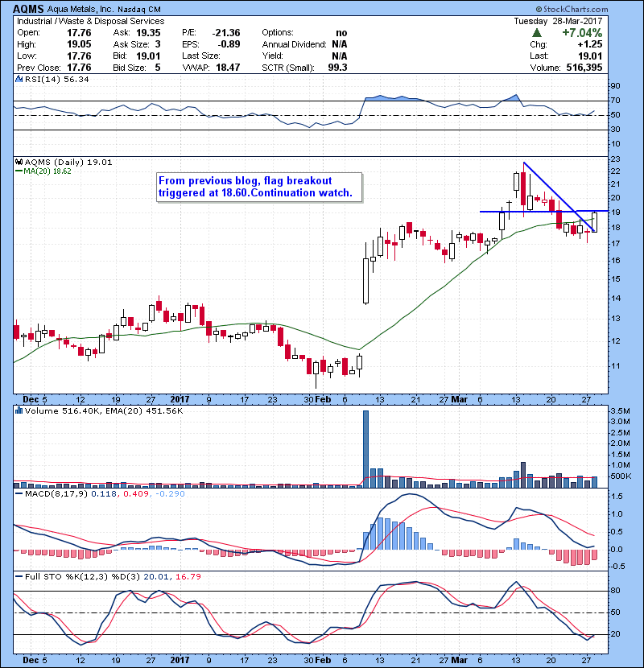
Task: Click the date 'Tuesday 28-Mar-2017'
Action: pyautogui.click(x=558, y=21)
